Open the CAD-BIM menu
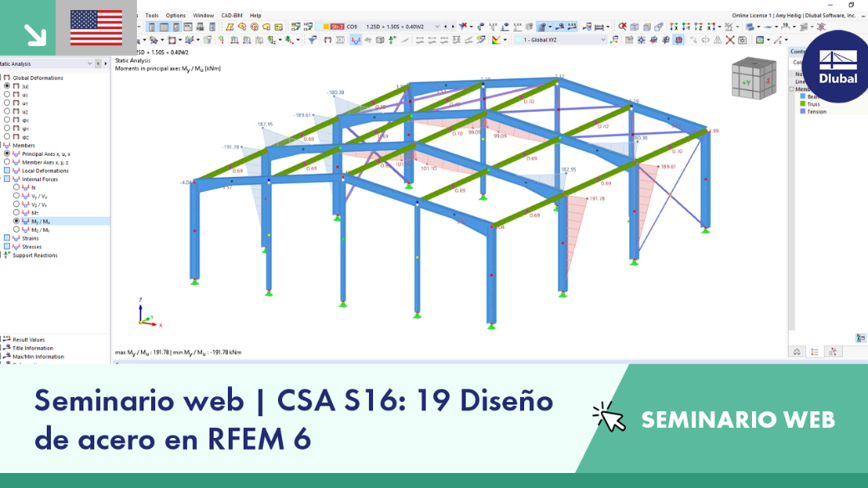 [x=231, y=16]
